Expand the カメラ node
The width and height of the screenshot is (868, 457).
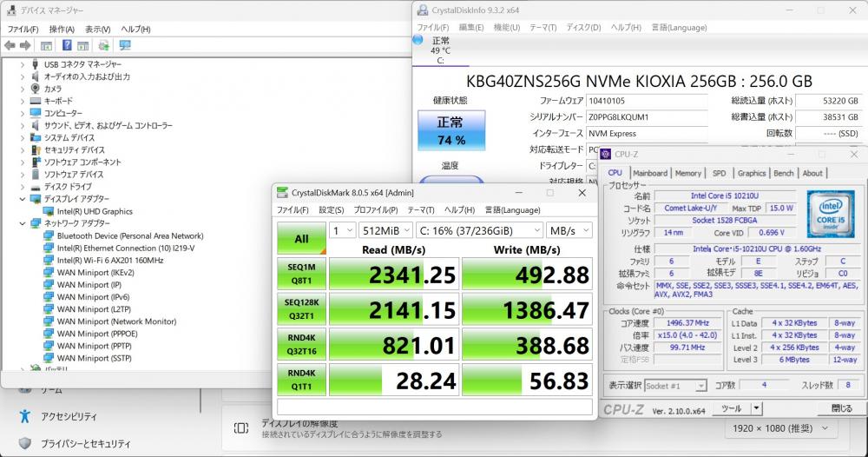coord(23,89)
